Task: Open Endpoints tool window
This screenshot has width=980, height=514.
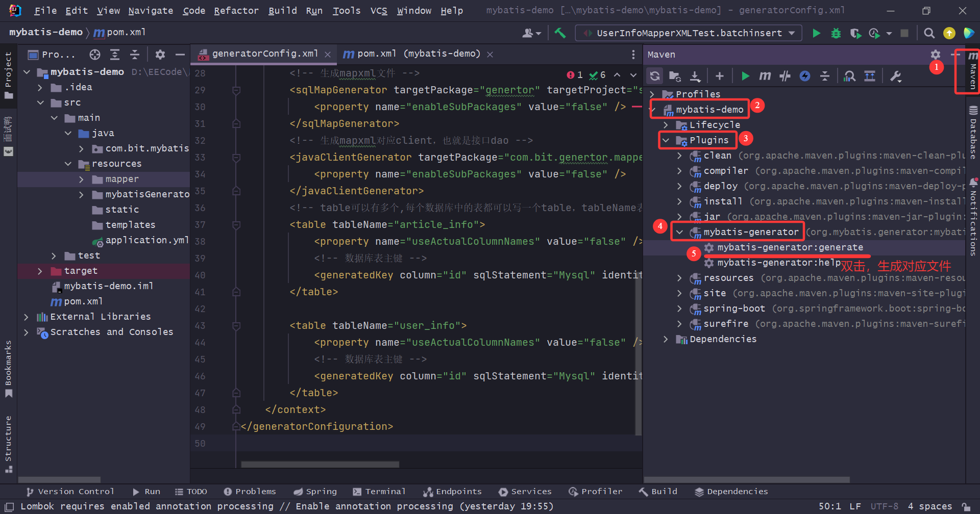Action: coord(452,492)
